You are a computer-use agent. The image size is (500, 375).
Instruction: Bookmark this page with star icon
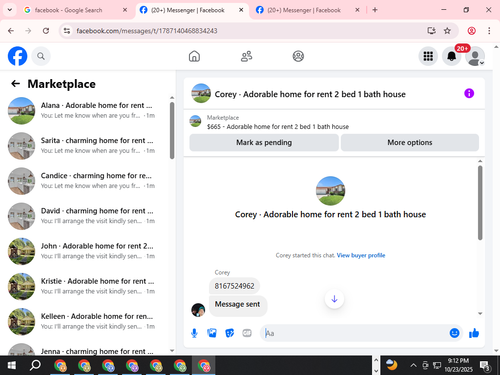(447, 31)
